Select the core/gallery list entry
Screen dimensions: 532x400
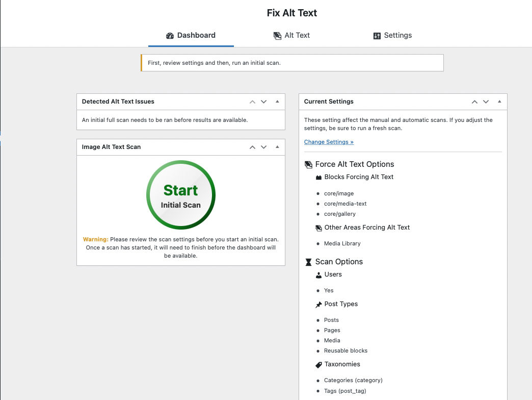tap(339, 214)
